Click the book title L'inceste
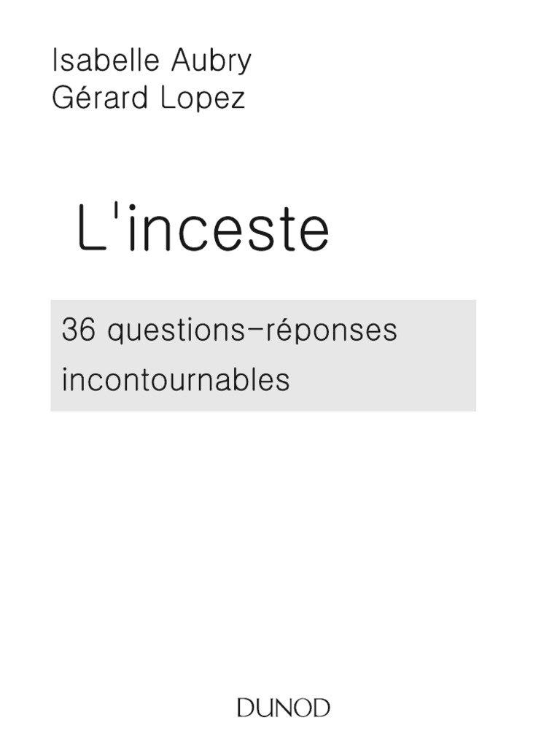Viewport: 560px width, 747px height. pyautogui.click(x=203, y=229)
